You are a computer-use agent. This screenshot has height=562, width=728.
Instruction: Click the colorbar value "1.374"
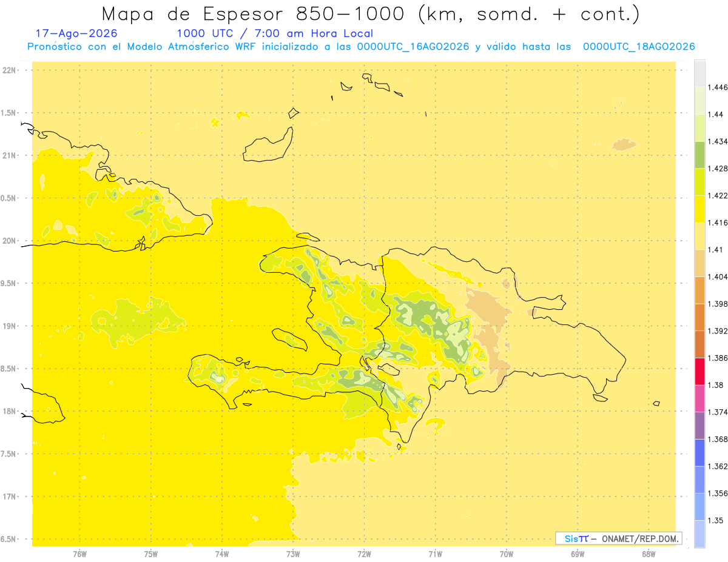point(717,412)
